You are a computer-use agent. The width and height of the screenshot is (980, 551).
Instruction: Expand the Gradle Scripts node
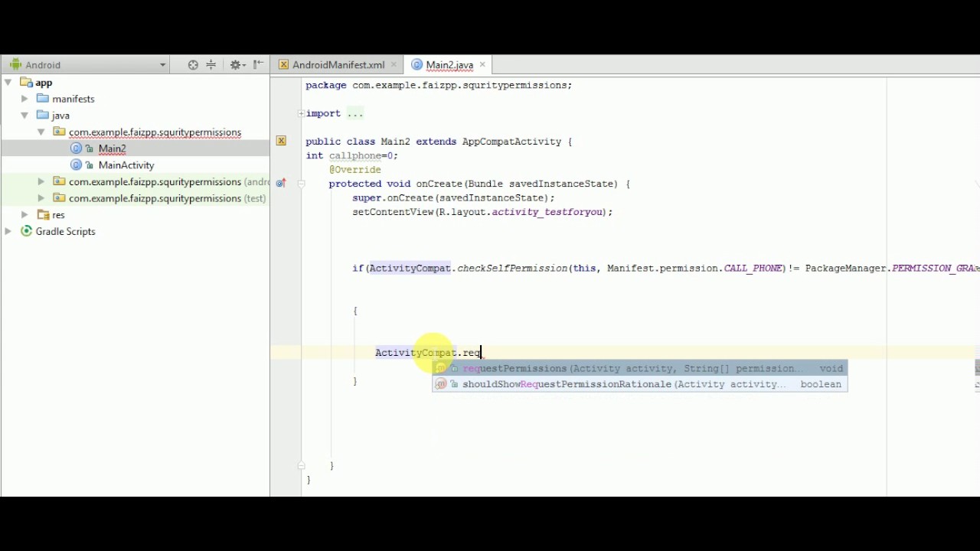point(8,231)
